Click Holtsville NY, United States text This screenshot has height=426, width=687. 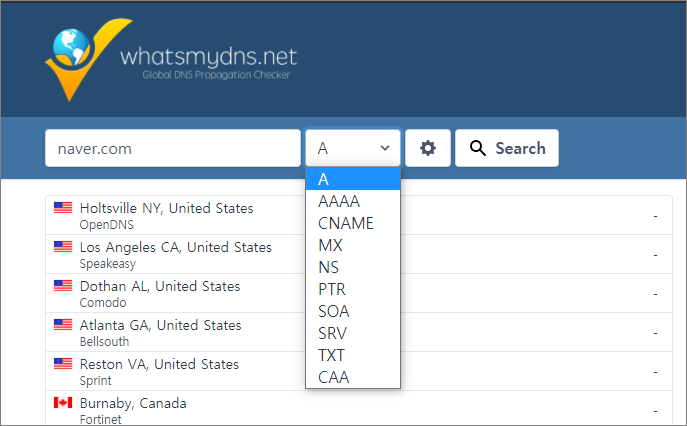click(166, 208)
